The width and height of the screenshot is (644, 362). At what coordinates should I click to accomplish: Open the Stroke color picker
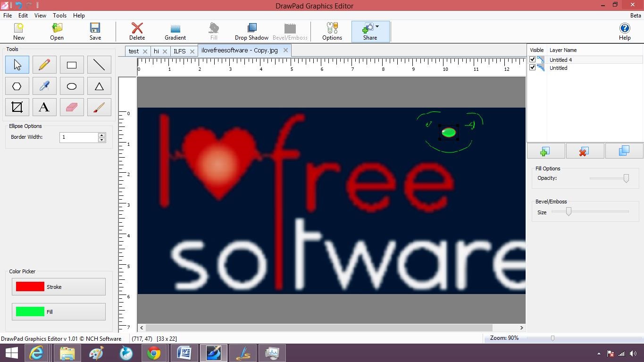click(x=59, y=286)
